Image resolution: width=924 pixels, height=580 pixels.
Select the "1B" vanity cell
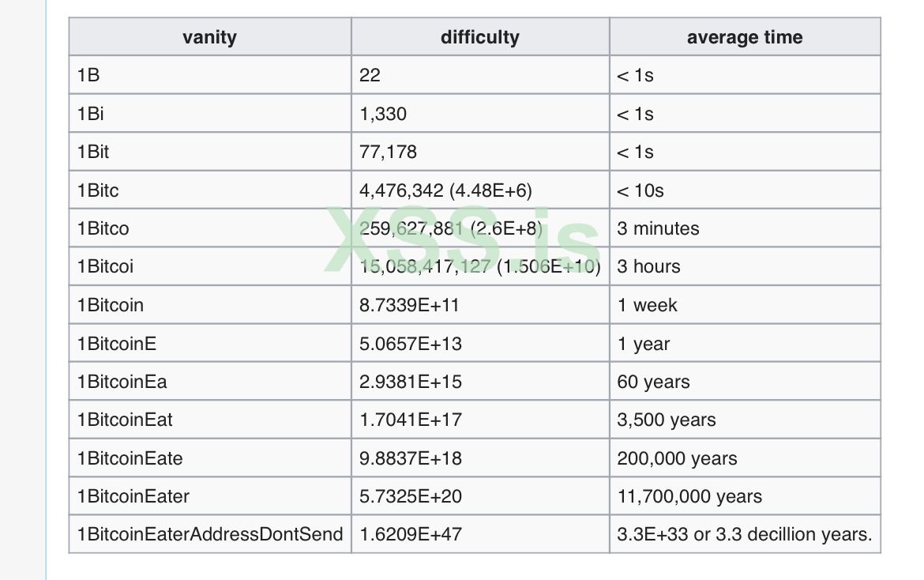pyautogui.click(x=88, y=76)
